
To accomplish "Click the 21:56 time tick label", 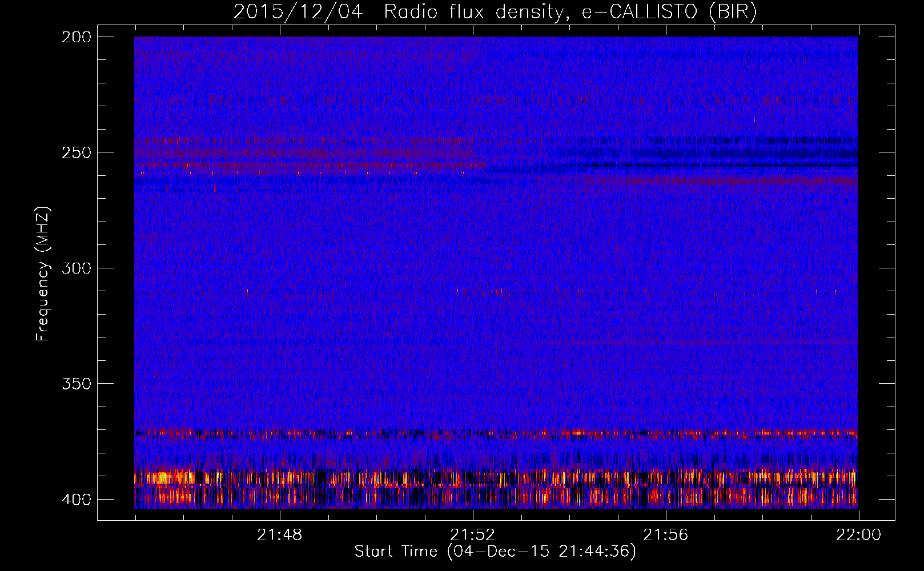I will [x=666, y=535].
